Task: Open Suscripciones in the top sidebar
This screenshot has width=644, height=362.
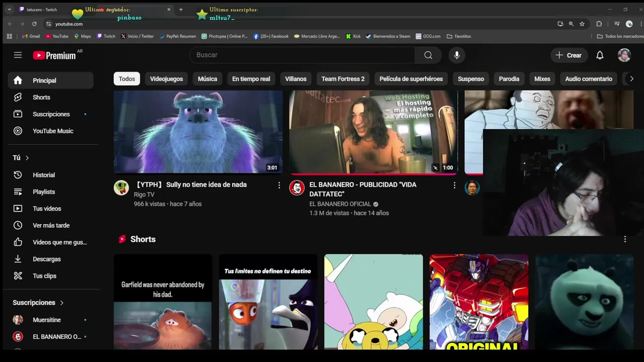Action: pyautogui.click(x=50, y=114)
